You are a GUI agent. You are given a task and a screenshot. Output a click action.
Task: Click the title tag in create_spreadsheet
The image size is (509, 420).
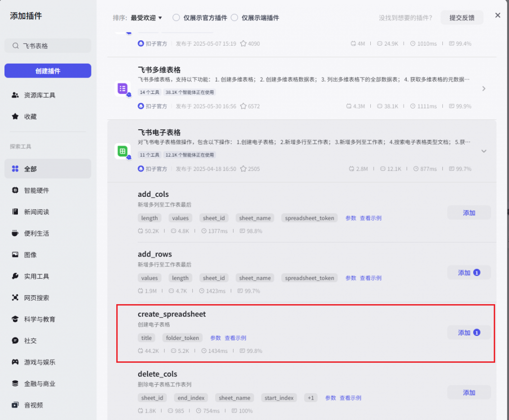coord(147,338)
